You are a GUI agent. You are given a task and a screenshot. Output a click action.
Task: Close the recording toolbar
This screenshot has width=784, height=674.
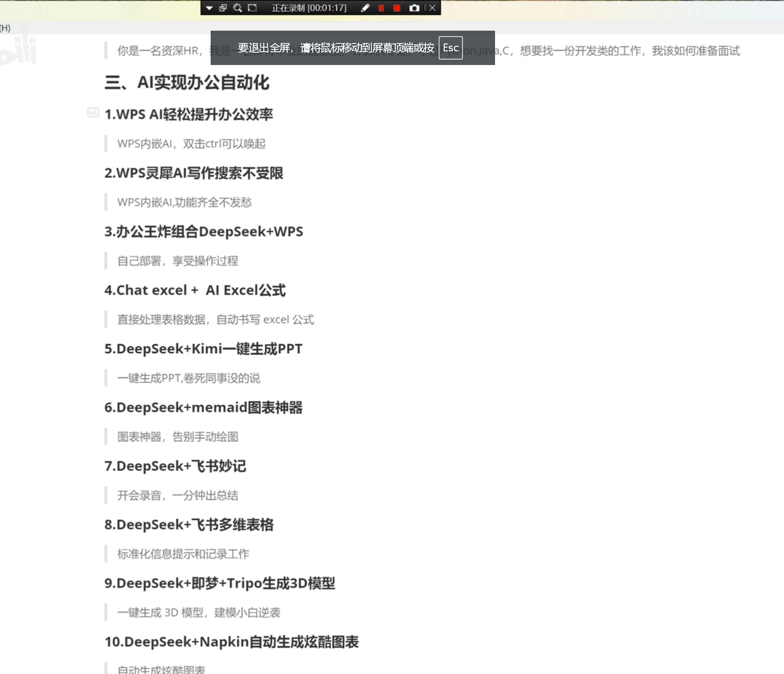[x=432, y=8]
